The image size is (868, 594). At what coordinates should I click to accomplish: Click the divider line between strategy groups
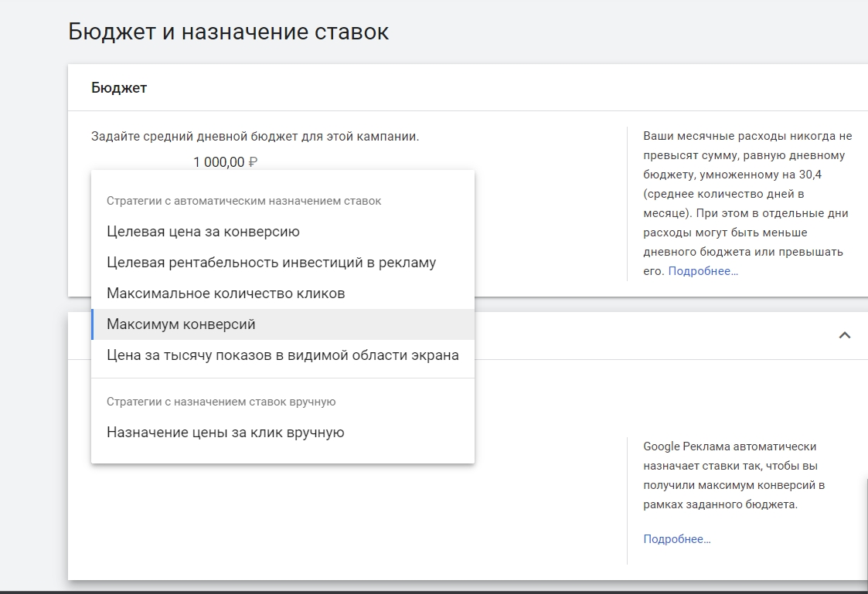[282, 378]
